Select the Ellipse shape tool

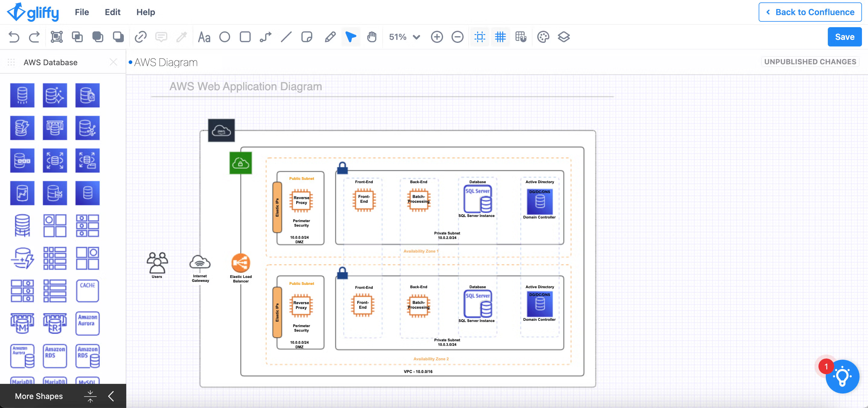tap(224, 37)
